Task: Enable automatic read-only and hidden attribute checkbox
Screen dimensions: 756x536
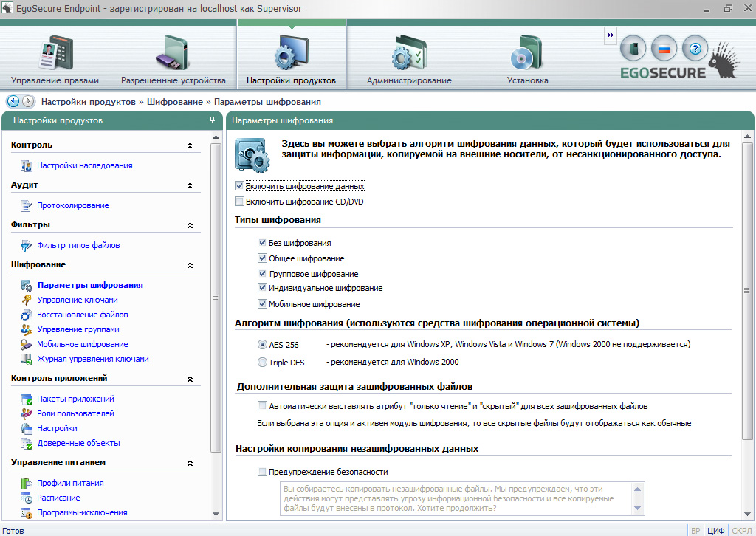Action: tap(262, 406)
